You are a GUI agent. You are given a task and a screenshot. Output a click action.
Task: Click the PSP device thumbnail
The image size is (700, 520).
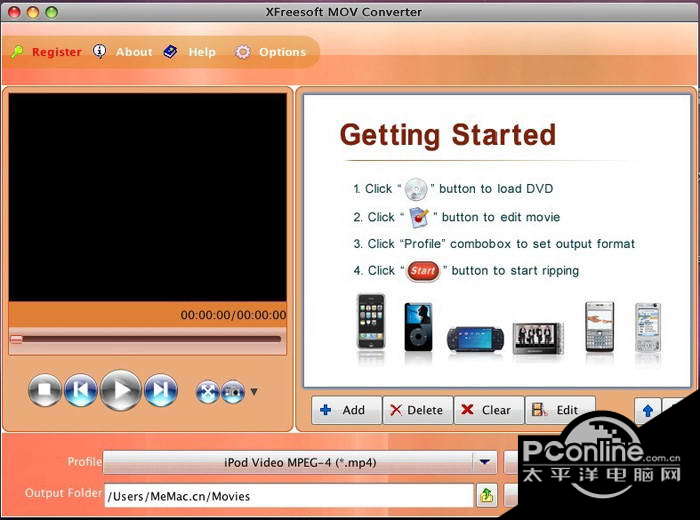pyautogui.click(x=475, y=340)
